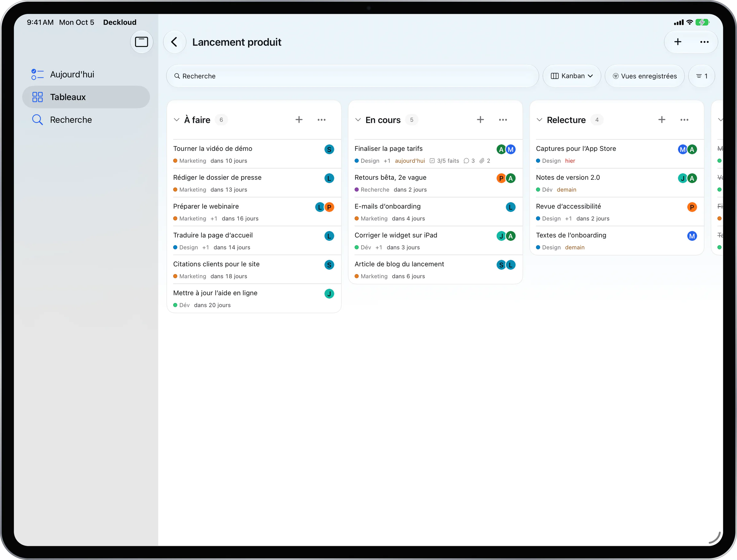
Task: Go back with the chevron arrow
Action: (174, 42)
